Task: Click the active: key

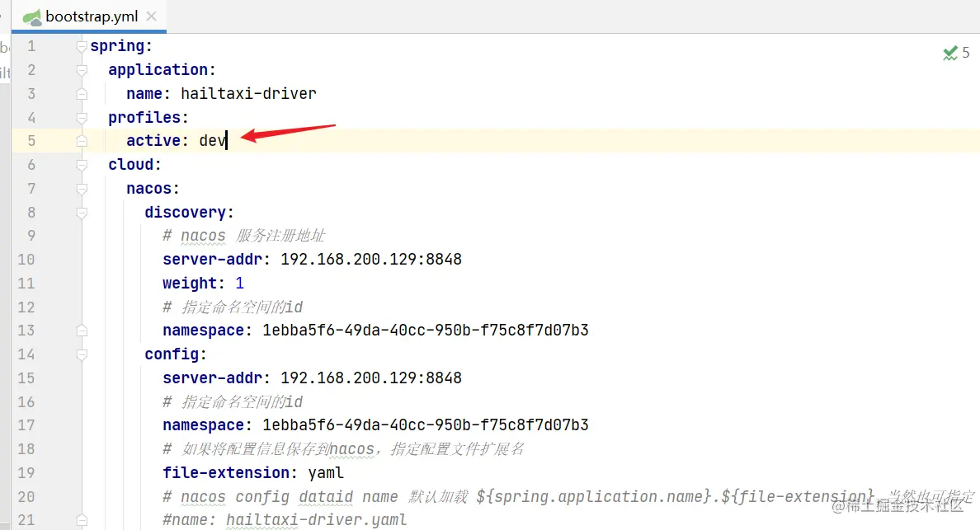Action: click(x=158, y=141)
